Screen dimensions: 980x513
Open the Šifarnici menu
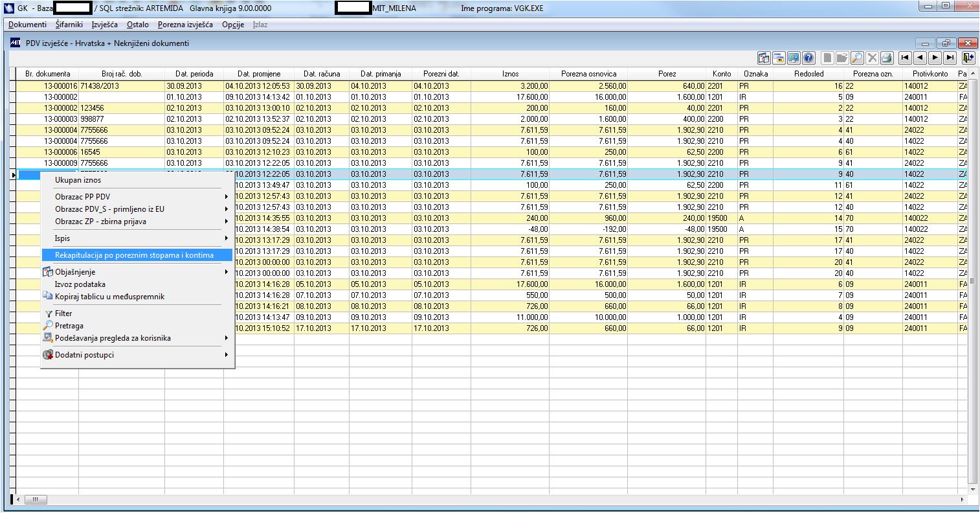pyautogui.click(x=69, y=25)
